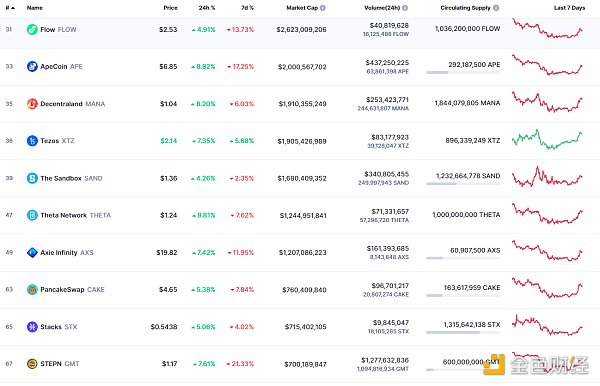Click Tezos price $2.14

(169, 141)
